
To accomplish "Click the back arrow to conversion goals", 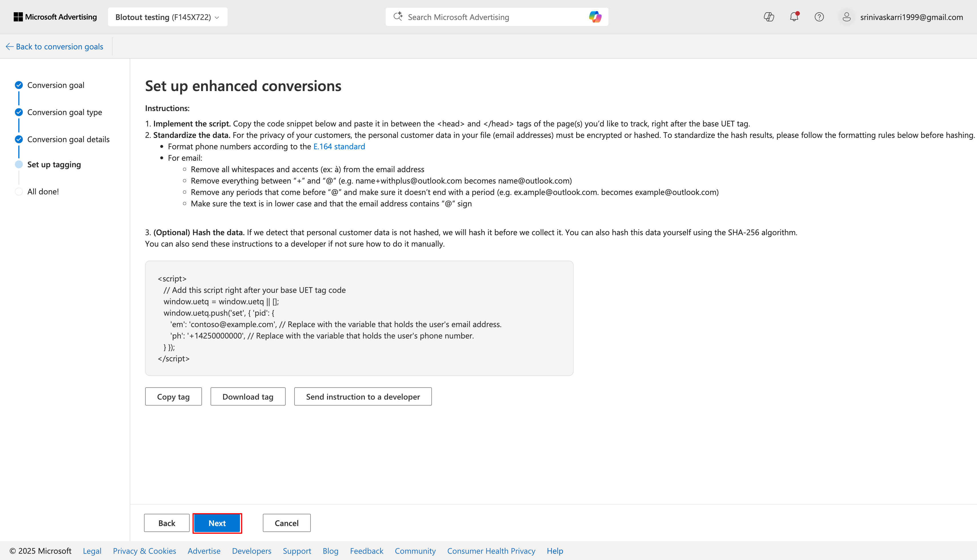I will [x=10, y=47].
